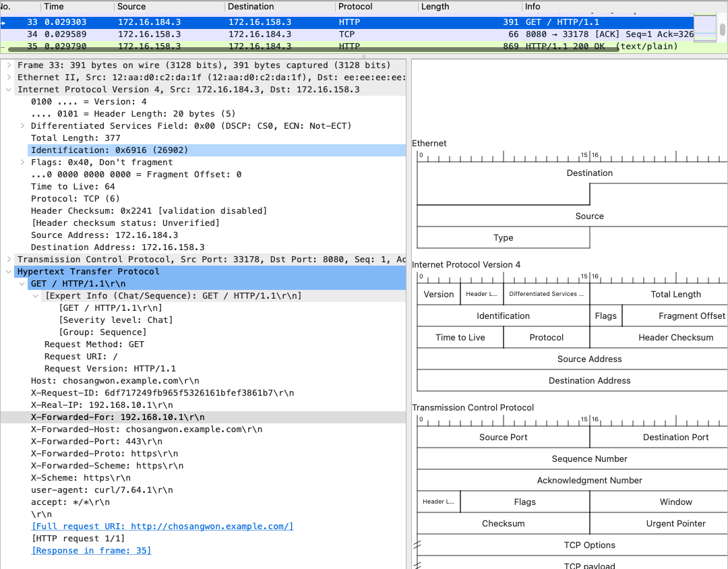Select packet 33 GET / HTTP/1.1
The height and width of the screenshot is (569, 728).
click(346, 22)
